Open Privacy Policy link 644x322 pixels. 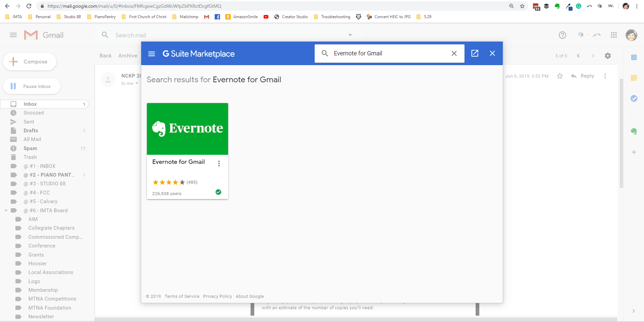tap(217, 296)
